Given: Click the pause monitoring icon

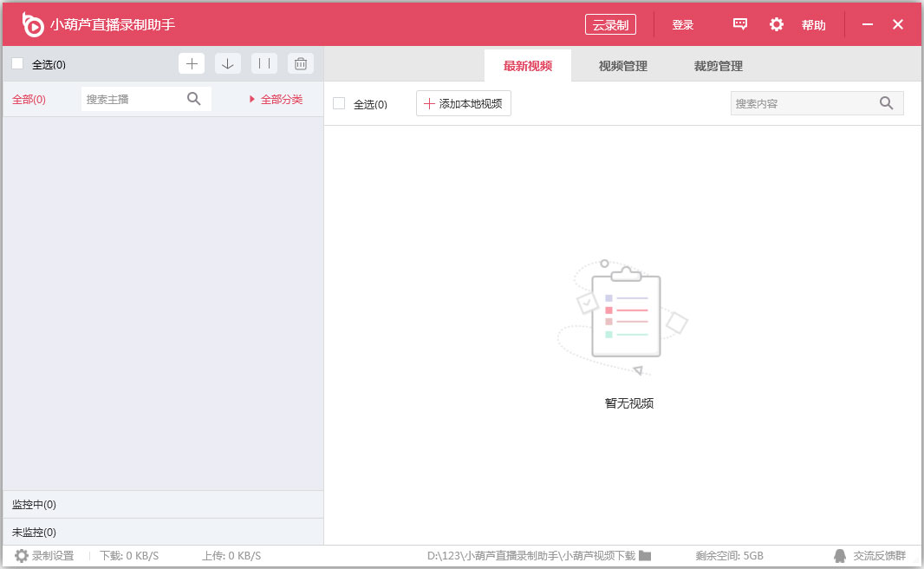Looking at the screenshot, I should click(x=264, y=63).
